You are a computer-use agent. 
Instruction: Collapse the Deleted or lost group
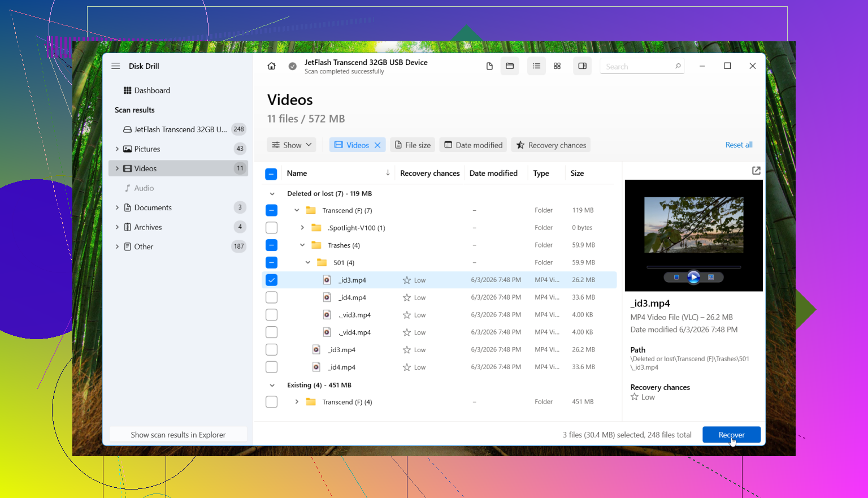click(x=272, y=194)
